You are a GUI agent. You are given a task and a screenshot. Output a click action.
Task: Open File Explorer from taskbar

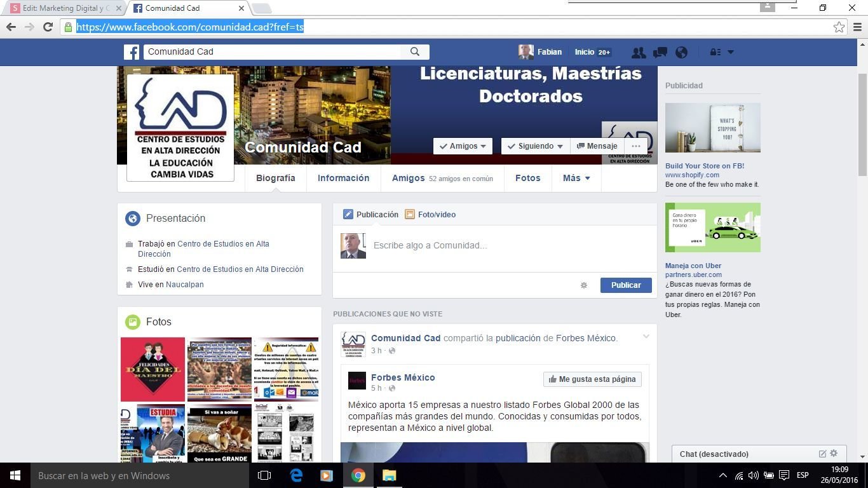[x=389, y=475]
